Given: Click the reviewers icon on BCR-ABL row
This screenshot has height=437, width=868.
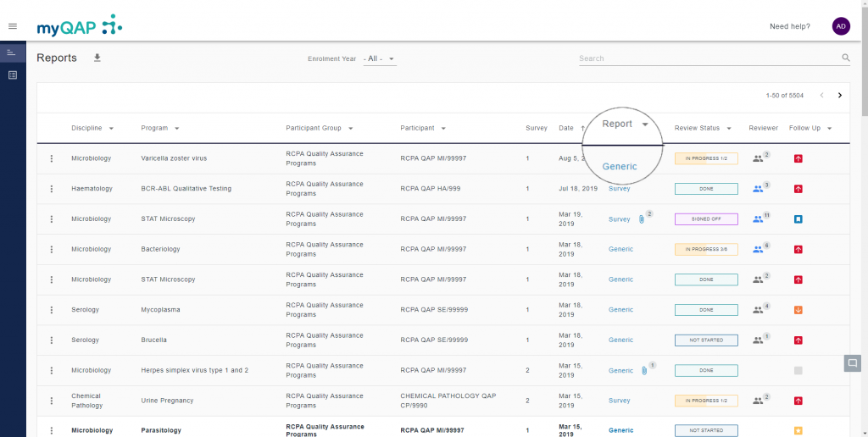Looking at the screenshot, I should coord(758,189).
